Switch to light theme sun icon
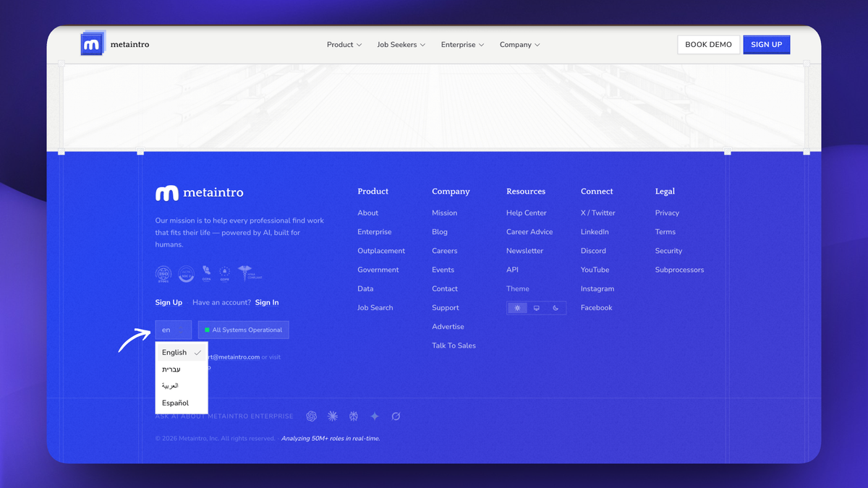This screenshot has height=488, width=868. pos(517,308)
